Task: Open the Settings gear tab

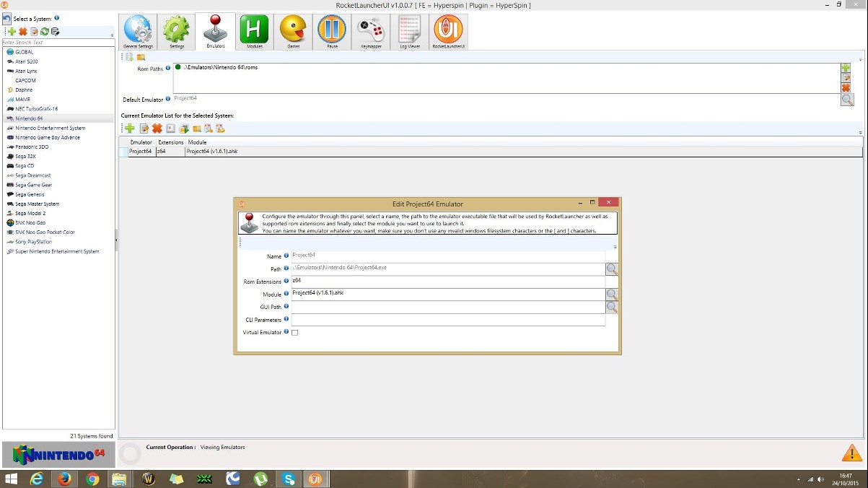Action: 176,32
